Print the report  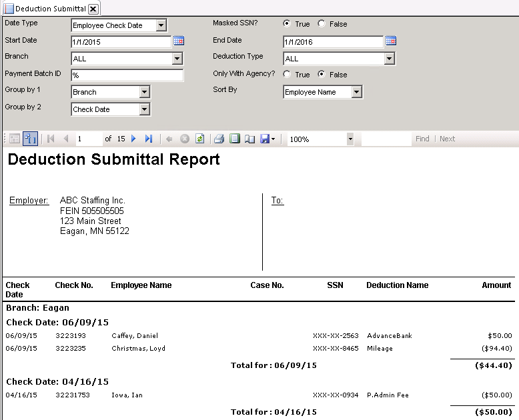219,139
